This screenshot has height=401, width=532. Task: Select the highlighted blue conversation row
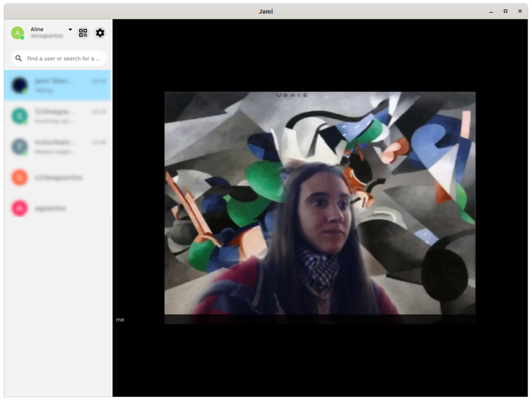click(x=57, y=85)
